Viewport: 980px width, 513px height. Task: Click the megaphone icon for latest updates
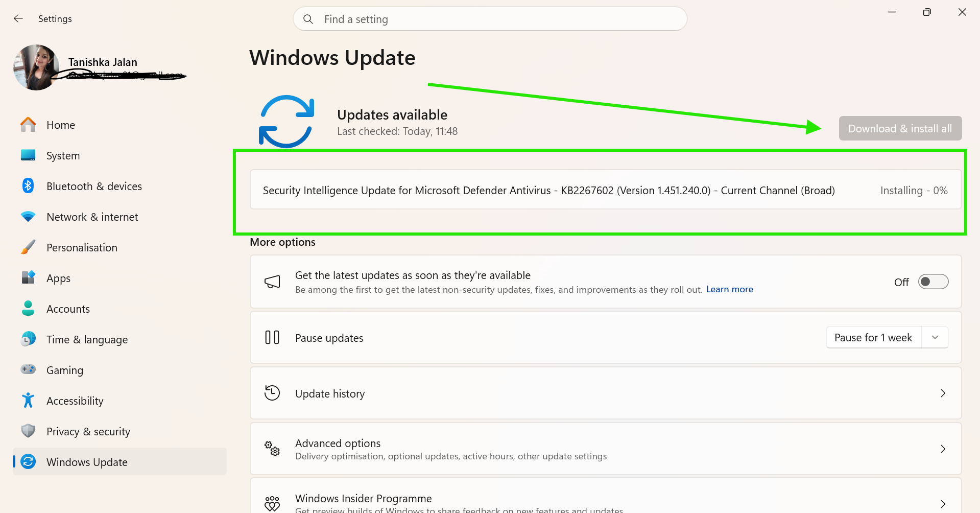coord(272,282)
